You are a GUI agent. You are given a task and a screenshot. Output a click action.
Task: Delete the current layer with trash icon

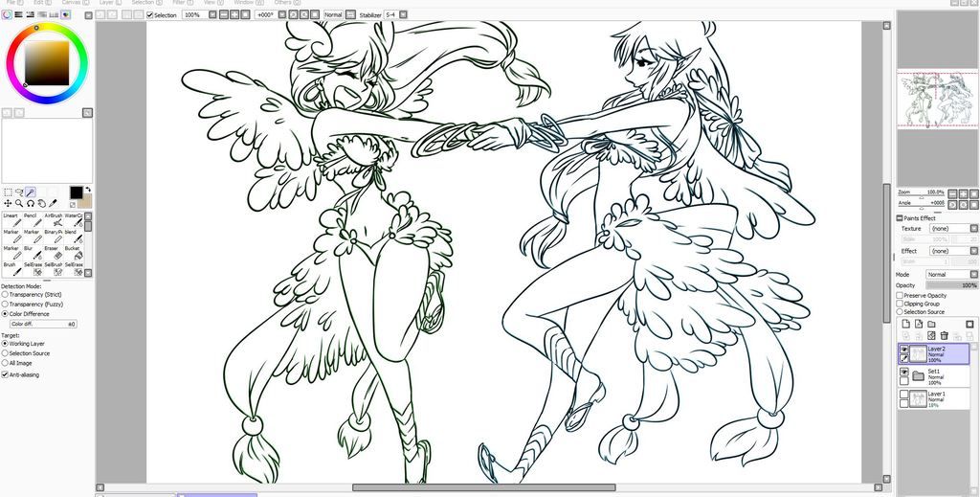point(944,335)
